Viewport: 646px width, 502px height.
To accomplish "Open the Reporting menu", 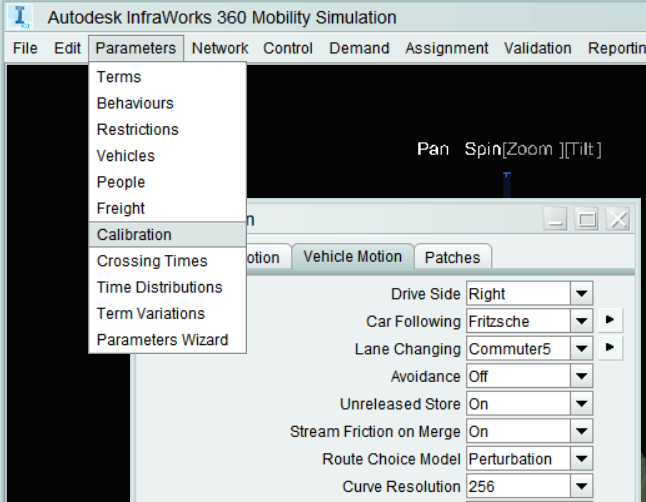I will tap(616, 48).
